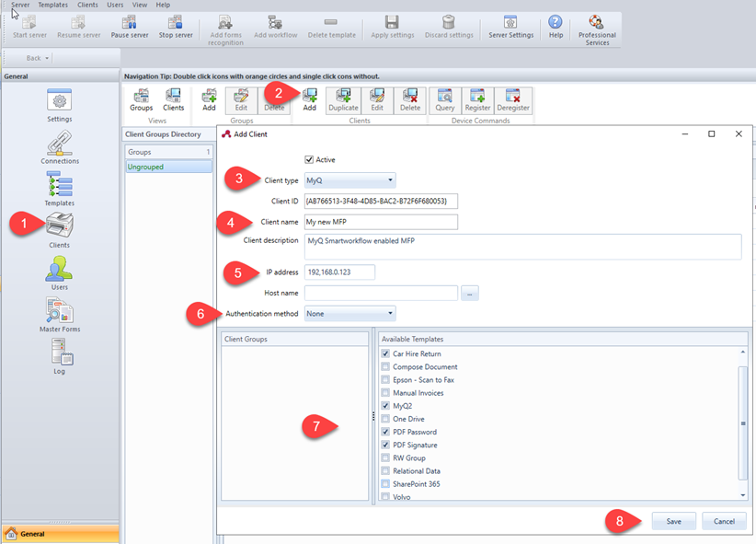The image size is (756, 544).
Task: Enable the One Drive template checkbox
Action: pos(384,418)
